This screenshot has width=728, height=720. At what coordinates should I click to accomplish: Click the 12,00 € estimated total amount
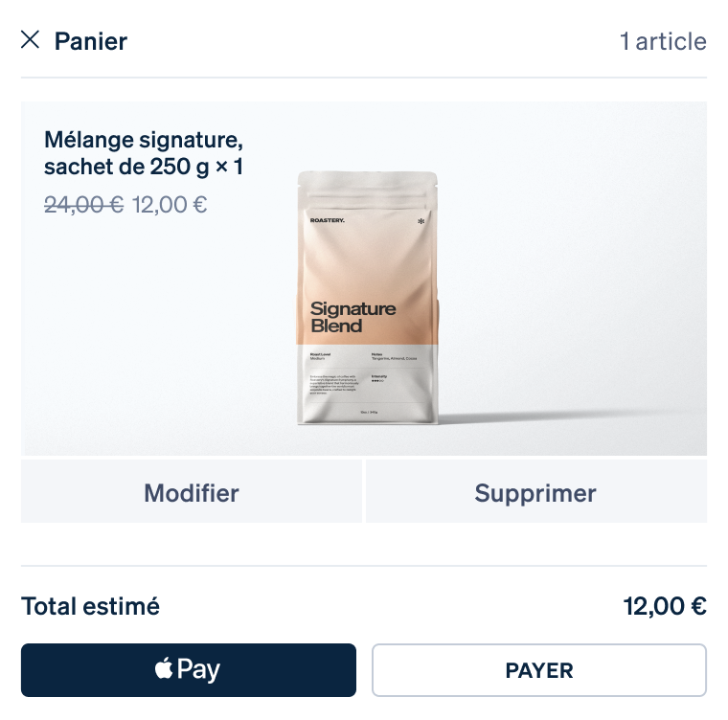(665, 606)
